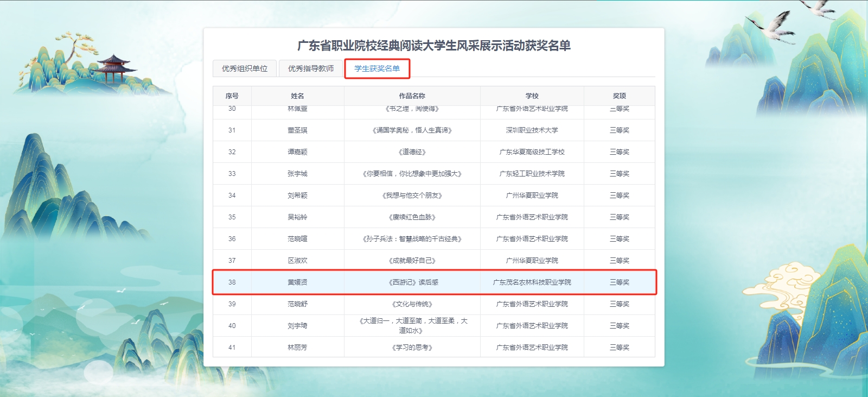Select the work 《我想与他交个朋友》
The width and height of the screenshot is (868, 397).
412,196
